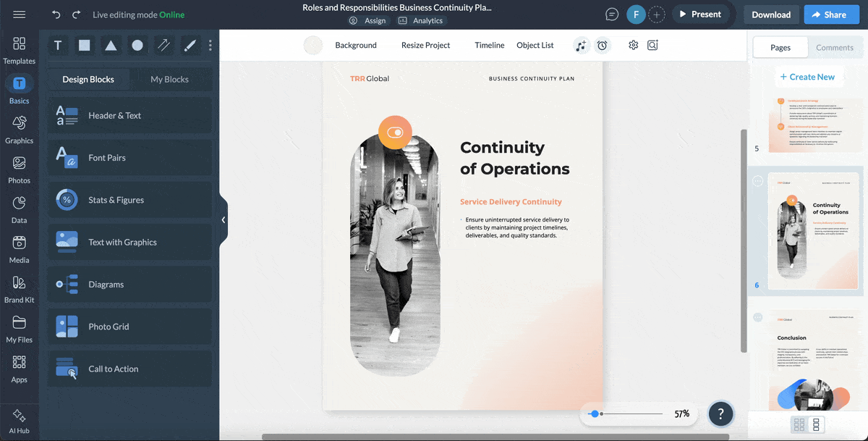Image resolution: width=868 pixels, height=441 pixels.
Task: Open the design settings gear icon
Action: click(633, 45)
